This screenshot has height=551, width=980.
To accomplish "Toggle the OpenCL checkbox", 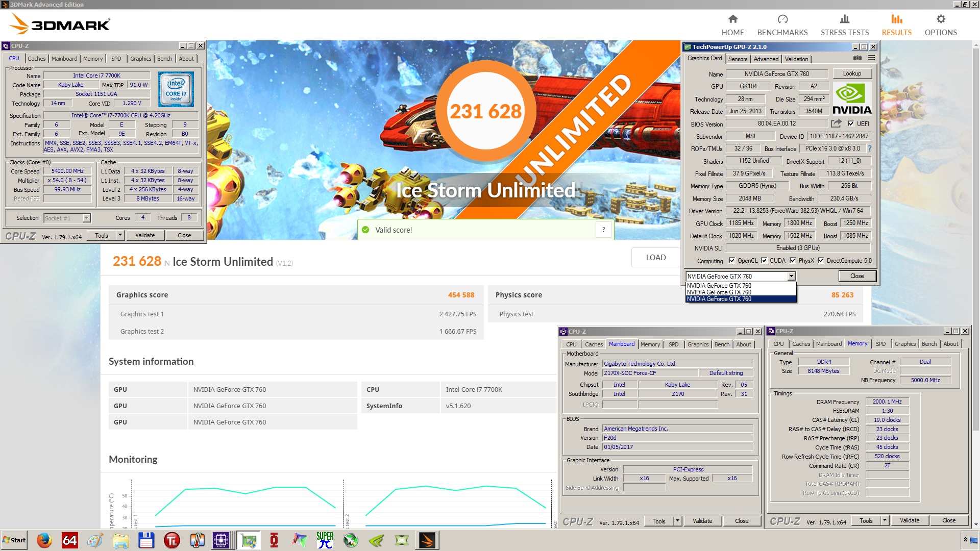I will (732, 260).
